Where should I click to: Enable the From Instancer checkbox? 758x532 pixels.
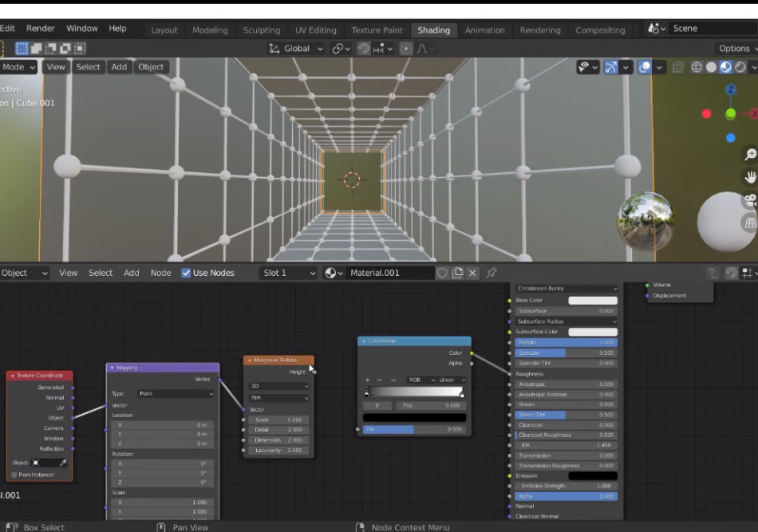(x=14, y=475)
